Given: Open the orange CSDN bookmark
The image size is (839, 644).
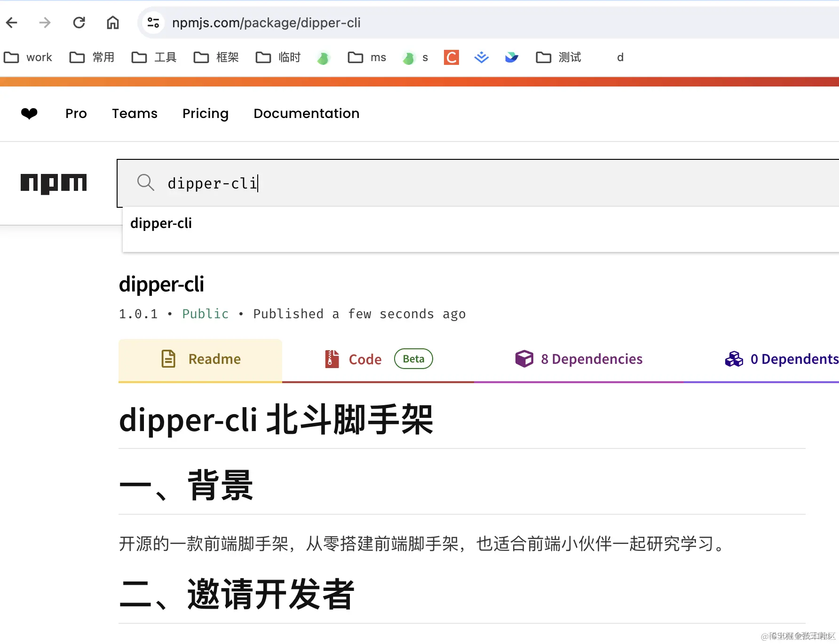Looking at the screenshot, I should pyautogui.click(x=451, y=57).
